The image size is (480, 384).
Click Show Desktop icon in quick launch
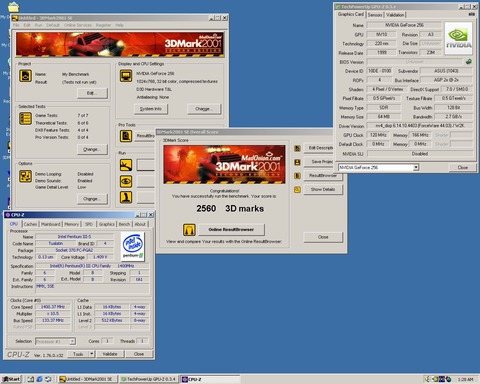(31, 379)
